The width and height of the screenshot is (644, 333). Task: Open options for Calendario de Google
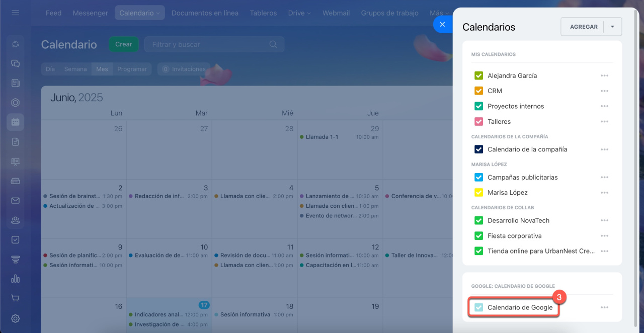604,307
